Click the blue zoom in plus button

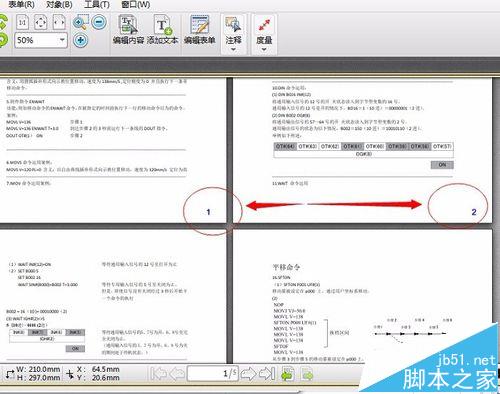click(x=80, y=40)
